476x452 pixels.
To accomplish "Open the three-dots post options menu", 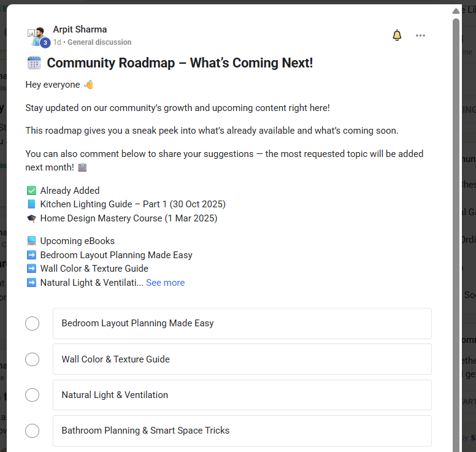I will click(x=420, y=36).
